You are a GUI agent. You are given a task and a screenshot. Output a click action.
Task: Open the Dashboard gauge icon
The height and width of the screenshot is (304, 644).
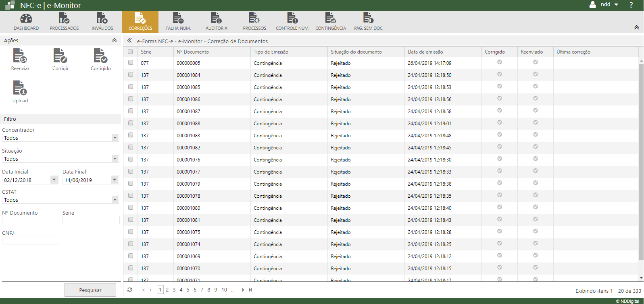[26, 19]
